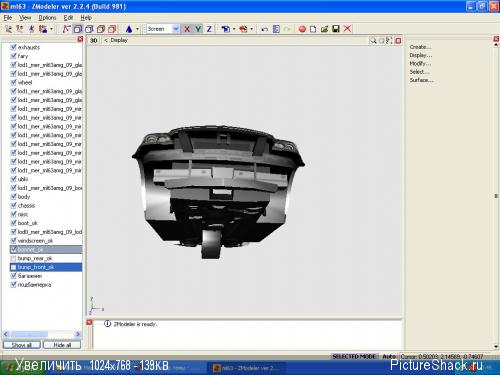Expand the Select... command group
The image size is (500, 375).
pyautogui.click(x=420, y=72)
